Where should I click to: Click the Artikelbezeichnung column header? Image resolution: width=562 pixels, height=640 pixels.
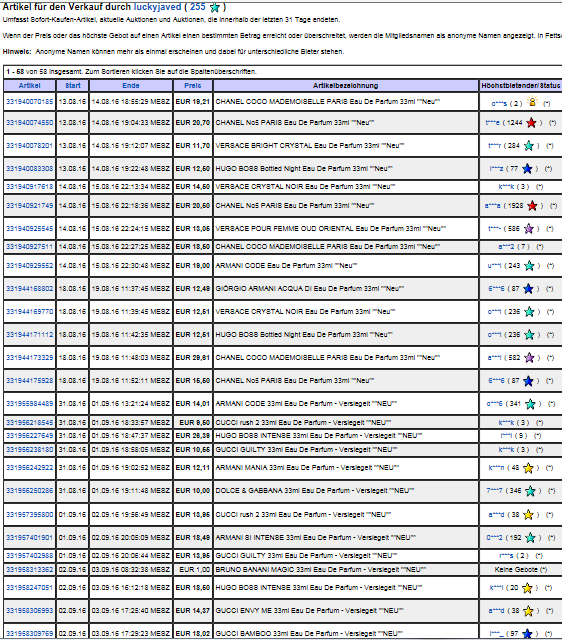click(x=345, y=86)
